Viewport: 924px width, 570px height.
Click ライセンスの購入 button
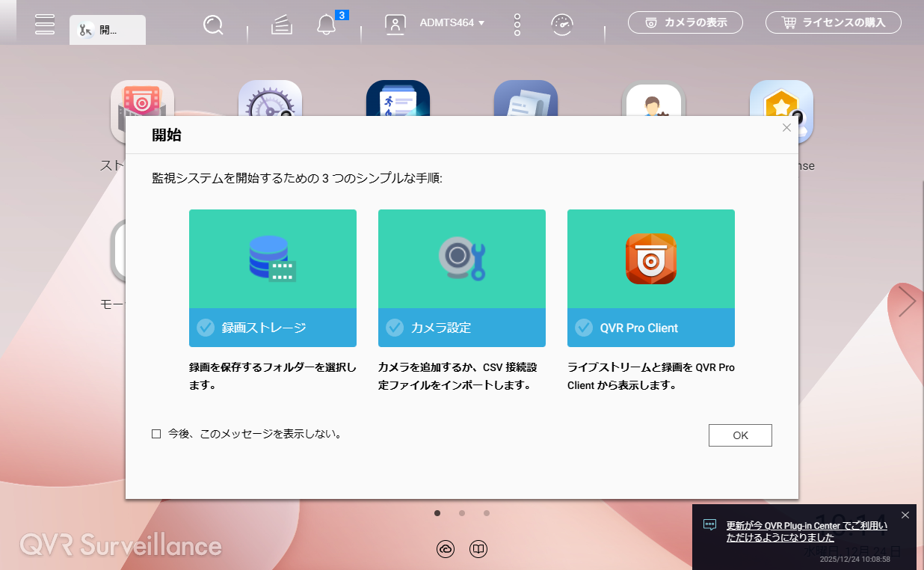click(834, 22)
